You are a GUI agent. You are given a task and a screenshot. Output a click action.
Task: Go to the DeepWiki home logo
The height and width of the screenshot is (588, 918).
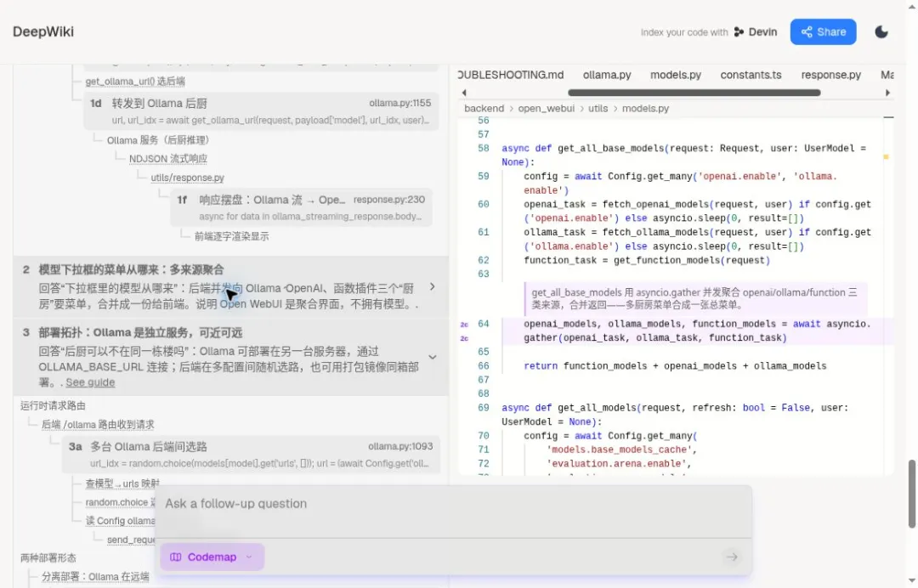pos(43,31)
